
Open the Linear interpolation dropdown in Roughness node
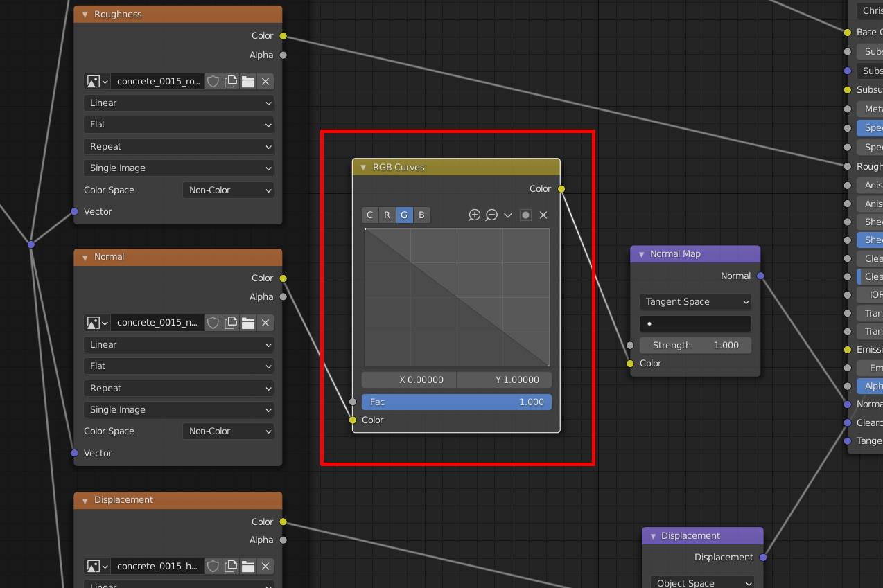click(179, 103)
